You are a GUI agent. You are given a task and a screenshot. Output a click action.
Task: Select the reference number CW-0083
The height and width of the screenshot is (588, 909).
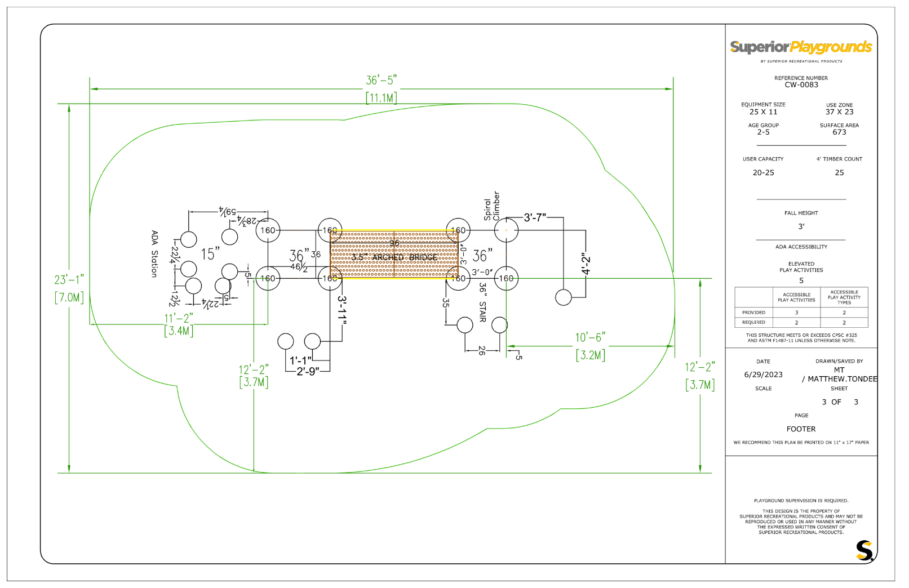(x=801, y=85)
